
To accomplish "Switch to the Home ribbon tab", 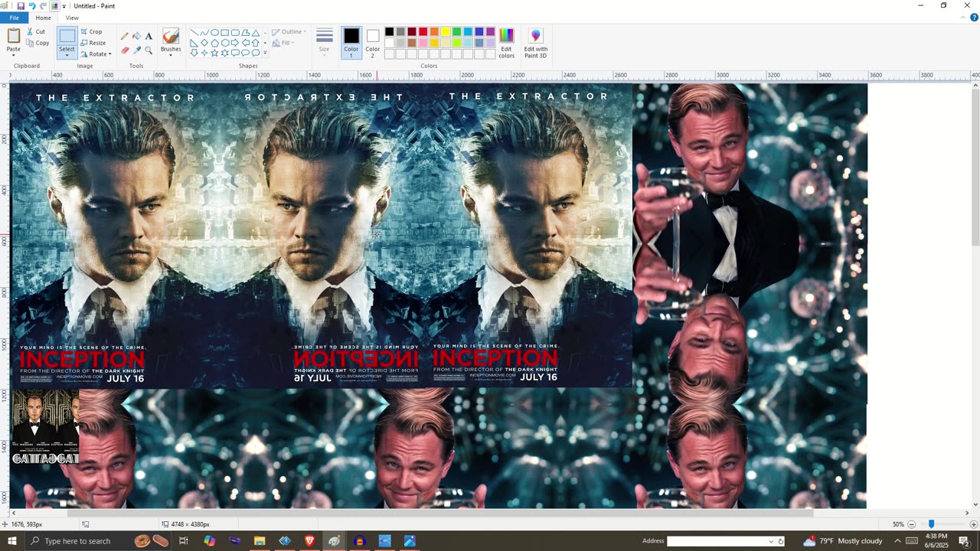I will pyautogui.click(x=43, y=18).
